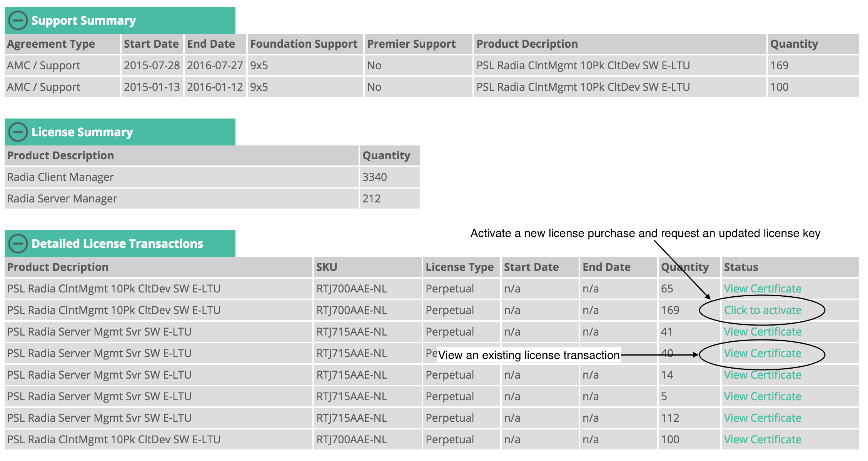
Task: Select the Radia Client Manager row
Action: click(x=212, y=177)
